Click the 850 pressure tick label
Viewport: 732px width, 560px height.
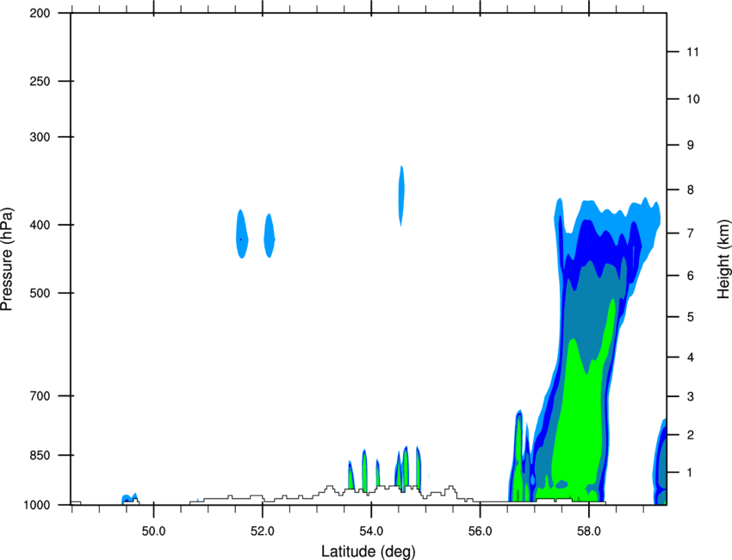coord(40,455)
